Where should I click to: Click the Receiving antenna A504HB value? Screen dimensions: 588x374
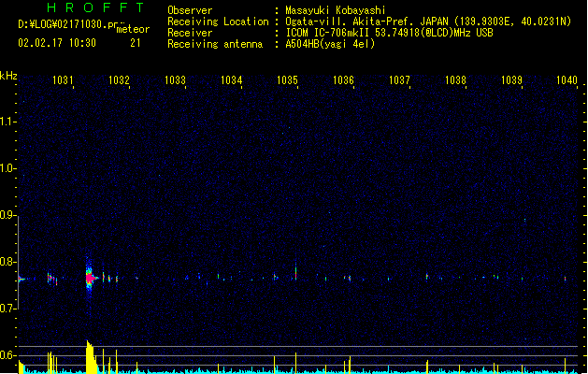coord(330,44)
